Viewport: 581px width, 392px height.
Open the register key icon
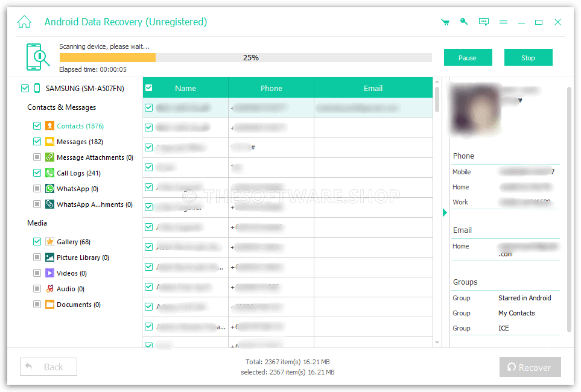pyautogui.click(x=464, y=22)
